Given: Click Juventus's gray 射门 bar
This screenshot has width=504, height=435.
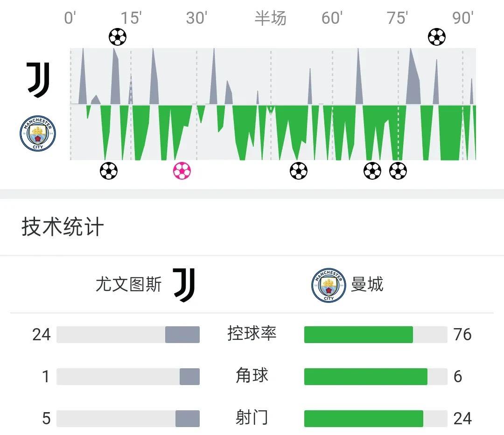Looking at the screenshot, I should tap(188, 419).
